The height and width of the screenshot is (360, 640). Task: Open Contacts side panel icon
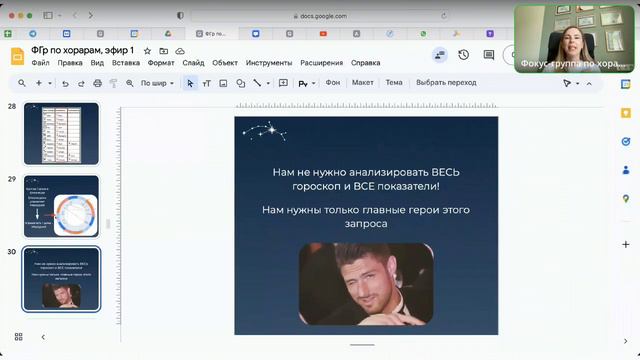point(626,170)
